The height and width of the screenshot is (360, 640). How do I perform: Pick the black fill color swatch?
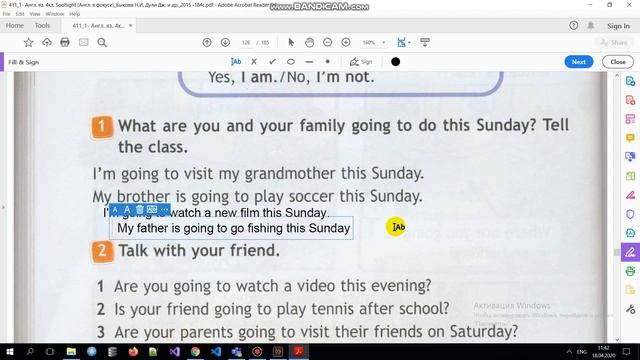pyautogui.click(x=396, y=62)
